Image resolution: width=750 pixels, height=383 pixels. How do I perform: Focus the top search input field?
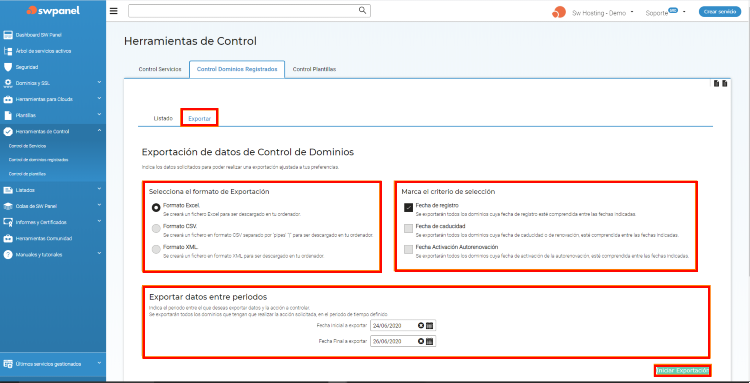(249, 11)
